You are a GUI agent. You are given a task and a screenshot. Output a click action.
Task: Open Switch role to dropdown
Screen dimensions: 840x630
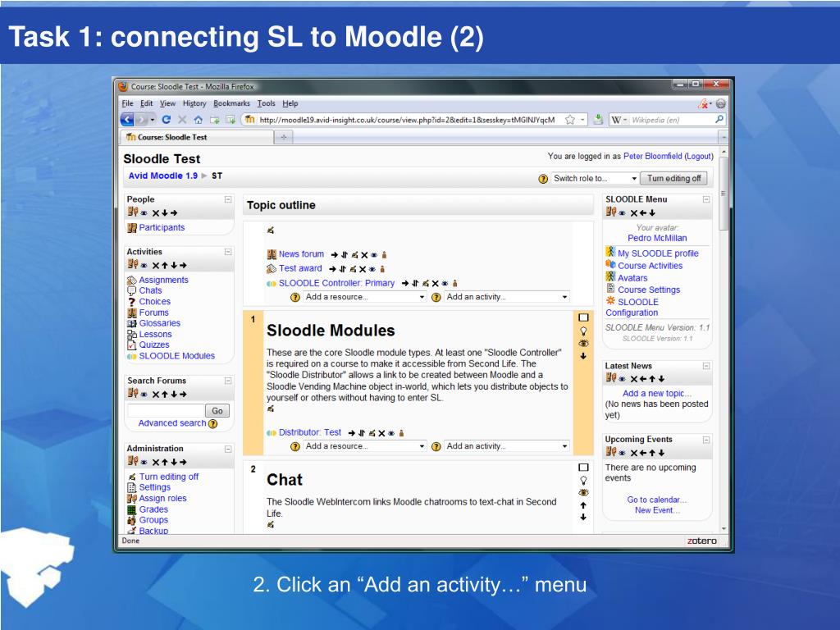tap(596, 178)
